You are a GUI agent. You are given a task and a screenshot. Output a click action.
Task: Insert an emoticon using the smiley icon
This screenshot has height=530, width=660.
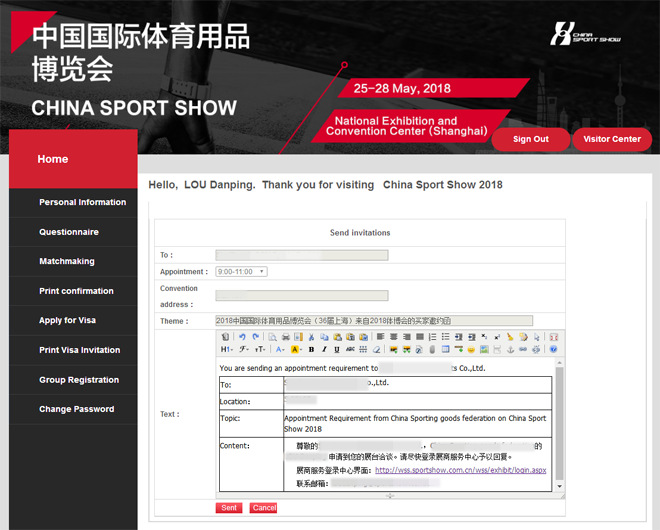[471, 350]
